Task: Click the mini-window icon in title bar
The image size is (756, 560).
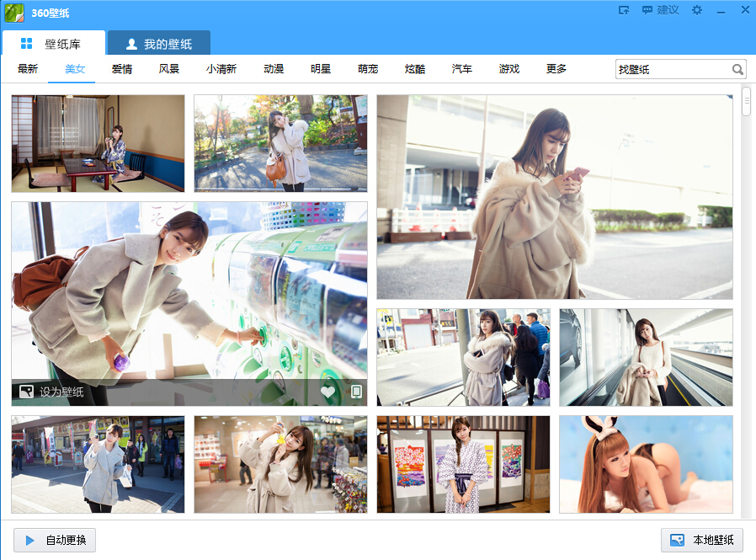Action: (x=624, y=10)
